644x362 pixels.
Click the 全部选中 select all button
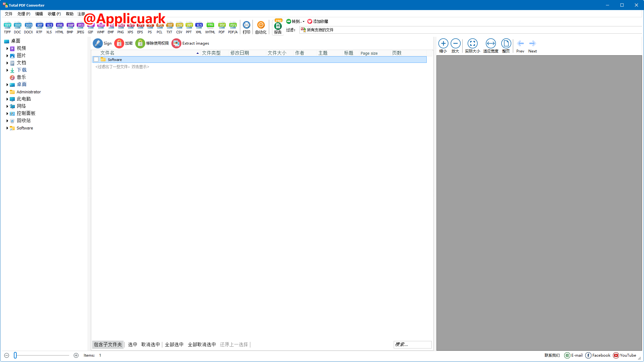174,344
